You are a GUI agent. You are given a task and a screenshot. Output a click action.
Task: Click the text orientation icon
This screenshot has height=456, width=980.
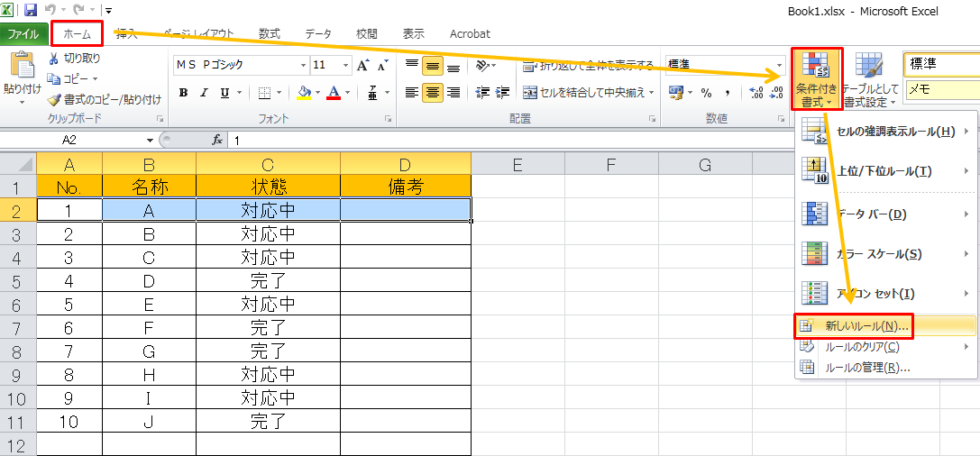481,65
